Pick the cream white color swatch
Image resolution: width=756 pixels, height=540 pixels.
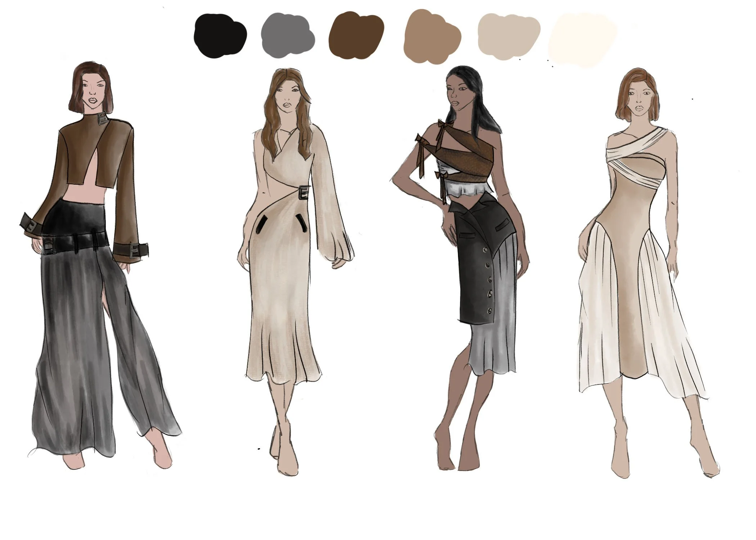tap(582, 39)
